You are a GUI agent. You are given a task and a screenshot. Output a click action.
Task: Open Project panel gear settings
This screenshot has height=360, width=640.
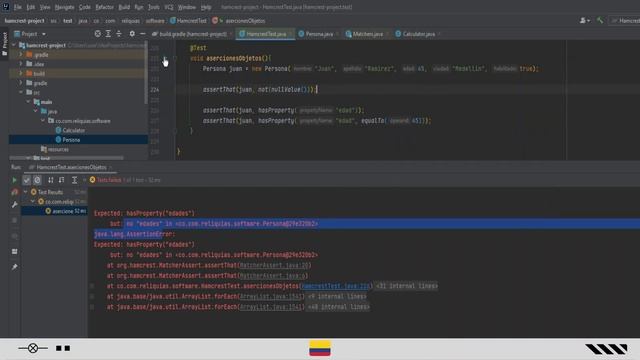(x=132, y=34)
